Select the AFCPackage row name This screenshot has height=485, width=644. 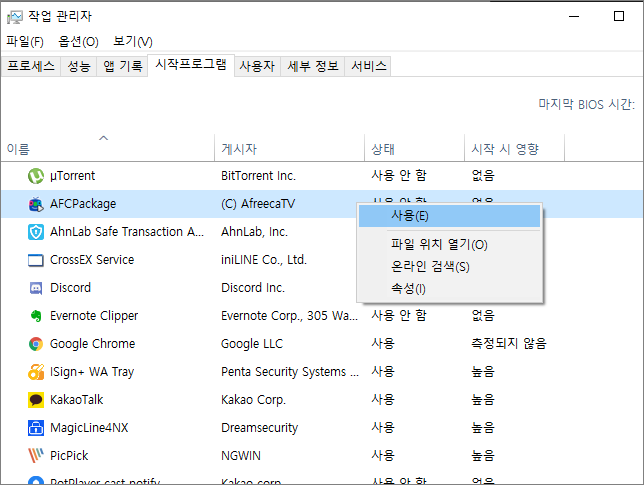point(83,204)
